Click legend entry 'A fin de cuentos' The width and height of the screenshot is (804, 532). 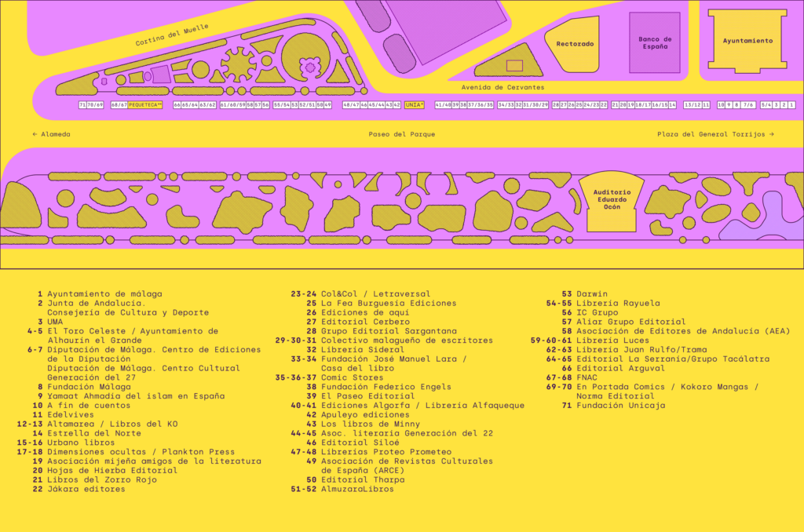pos(89,406)
